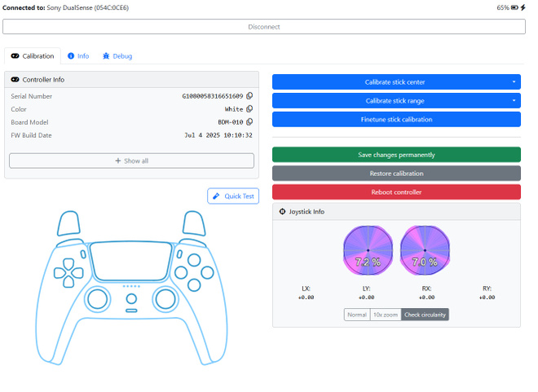Copy the BDM-010 board model value
Image resolution: width=538 pixels, height=392 pixels.
pyautogui.click(x=249, y=121)
